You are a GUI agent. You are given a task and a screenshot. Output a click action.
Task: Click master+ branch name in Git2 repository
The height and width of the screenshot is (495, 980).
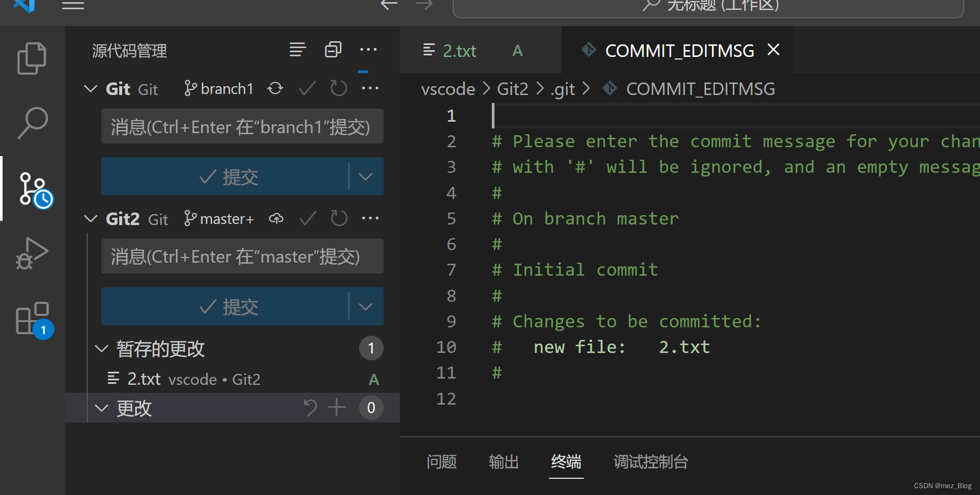(219, 219)
